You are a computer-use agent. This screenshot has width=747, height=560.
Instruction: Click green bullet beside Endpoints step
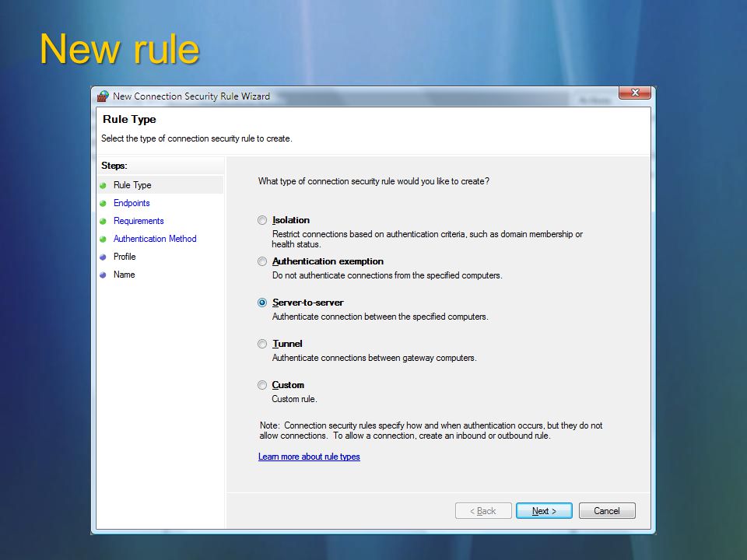(x=103, y=203)
